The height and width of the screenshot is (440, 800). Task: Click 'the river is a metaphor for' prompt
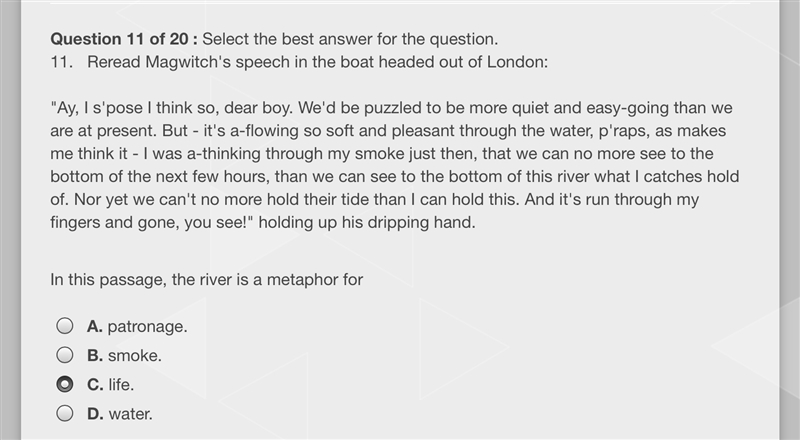coord(267,280)
